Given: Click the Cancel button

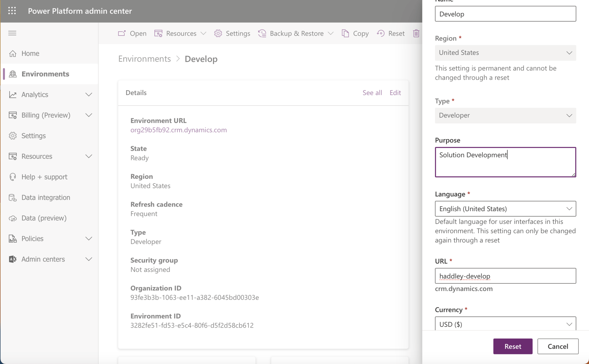Looking at the screenshot, I should [x=558, y=346].
